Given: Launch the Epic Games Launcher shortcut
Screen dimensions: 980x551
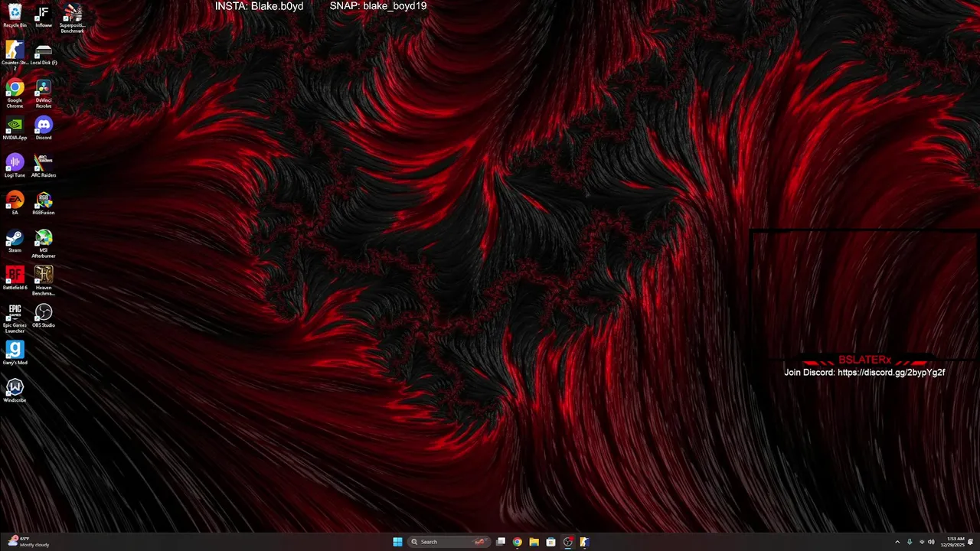Looking at the screenshot, I should (15, 318).
